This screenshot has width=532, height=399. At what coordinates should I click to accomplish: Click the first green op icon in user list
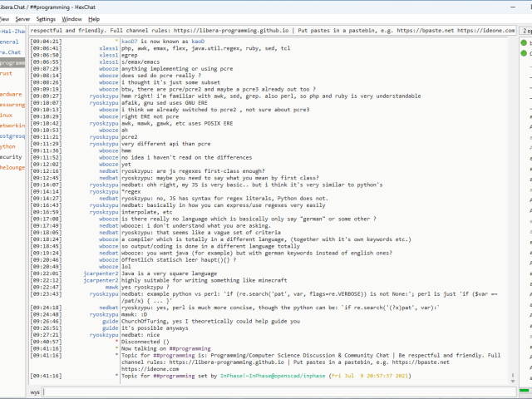[525, 42]
